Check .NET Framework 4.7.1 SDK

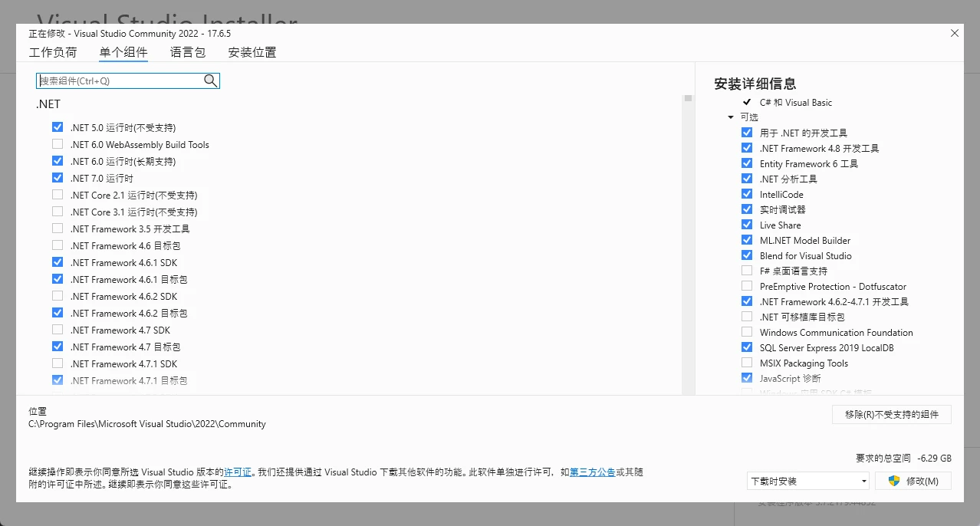coord(58,363)
